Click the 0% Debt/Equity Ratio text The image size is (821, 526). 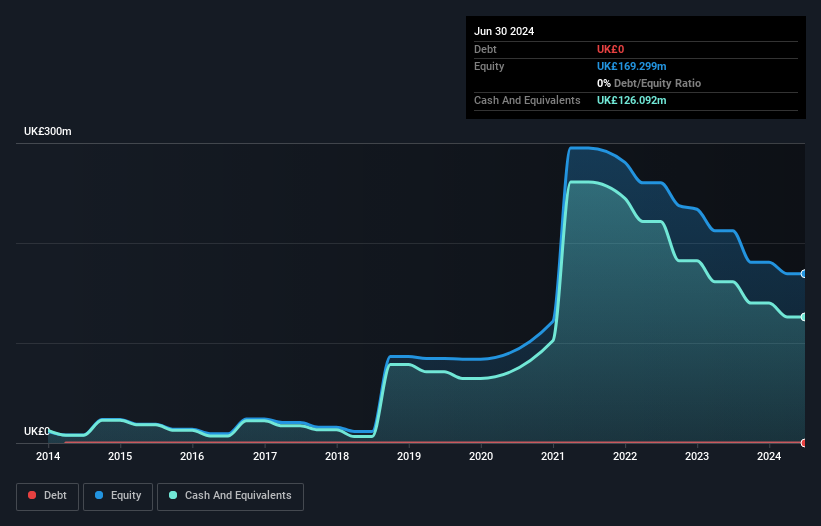649,83
